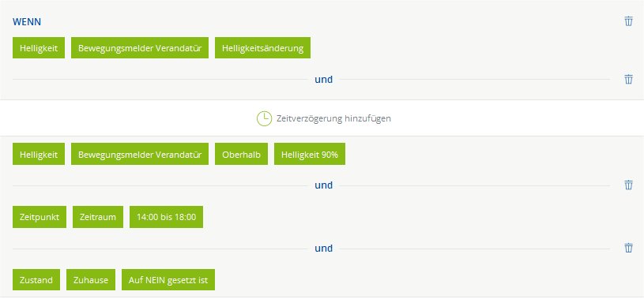Change the Oberhalb comparison tag

point(241,154)
